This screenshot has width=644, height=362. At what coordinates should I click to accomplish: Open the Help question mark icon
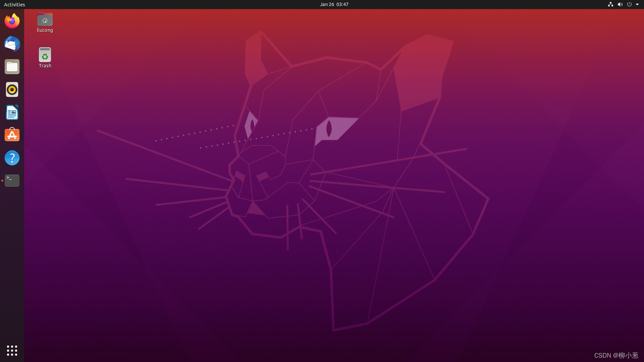click(12, 158)
